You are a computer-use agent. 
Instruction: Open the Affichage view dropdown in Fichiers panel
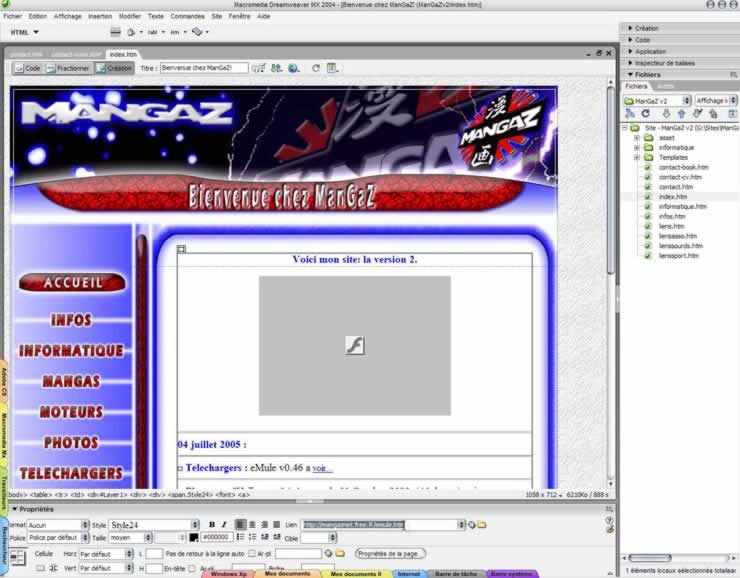coord(716,101)
